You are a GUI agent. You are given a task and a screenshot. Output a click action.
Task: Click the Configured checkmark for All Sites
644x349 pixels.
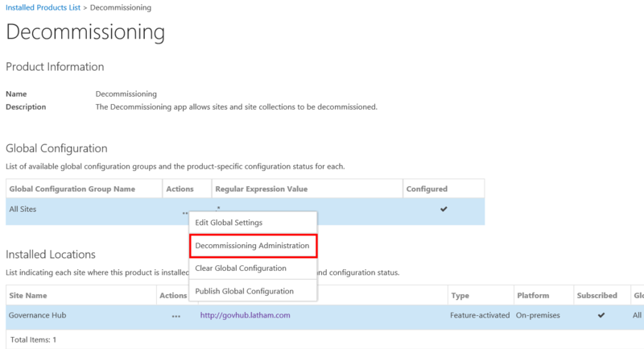click(444, 209)
